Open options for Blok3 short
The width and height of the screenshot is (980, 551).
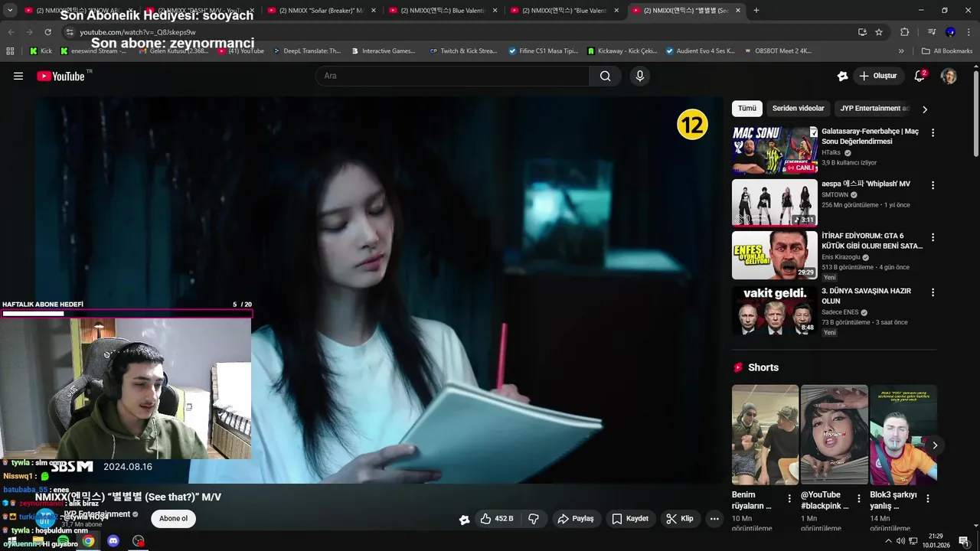[x=928, y=498]
